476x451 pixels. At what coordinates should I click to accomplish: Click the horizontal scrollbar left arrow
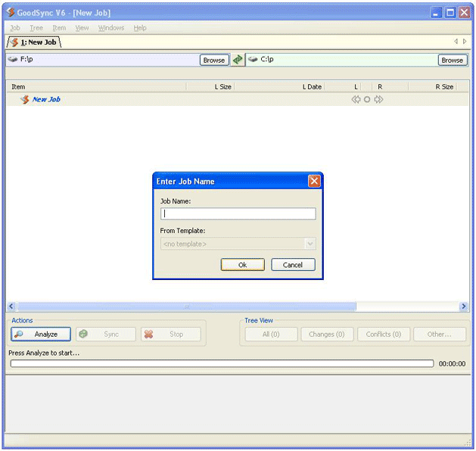11,306
